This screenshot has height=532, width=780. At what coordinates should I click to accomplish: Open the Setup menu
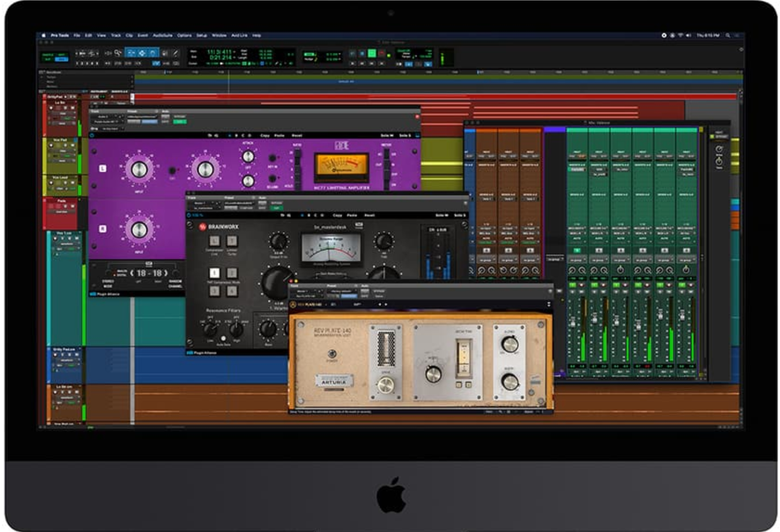click(x=202, y=35)
